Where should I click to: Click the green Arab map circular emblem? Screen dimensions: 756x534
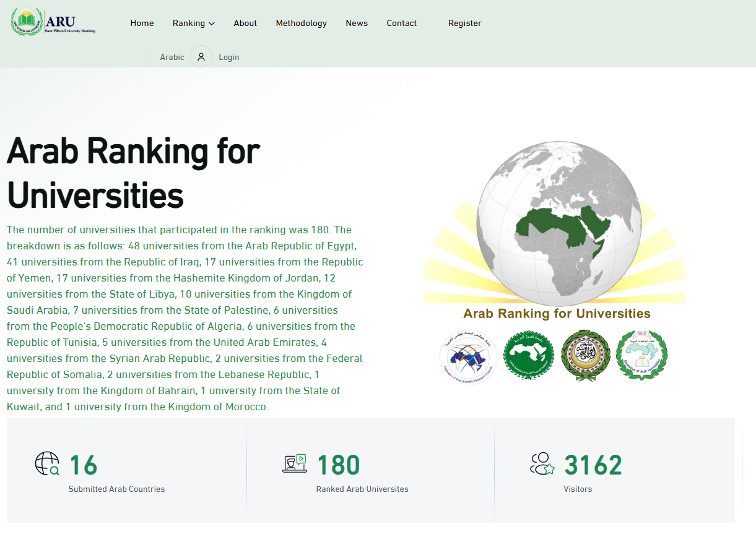click(x=528, y=355)
